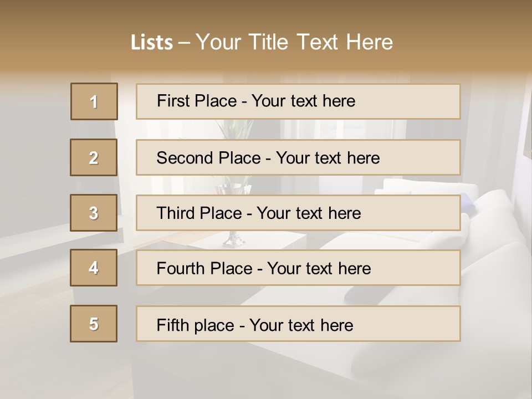Select the First Place text box
532x399 pixels.
298,101
